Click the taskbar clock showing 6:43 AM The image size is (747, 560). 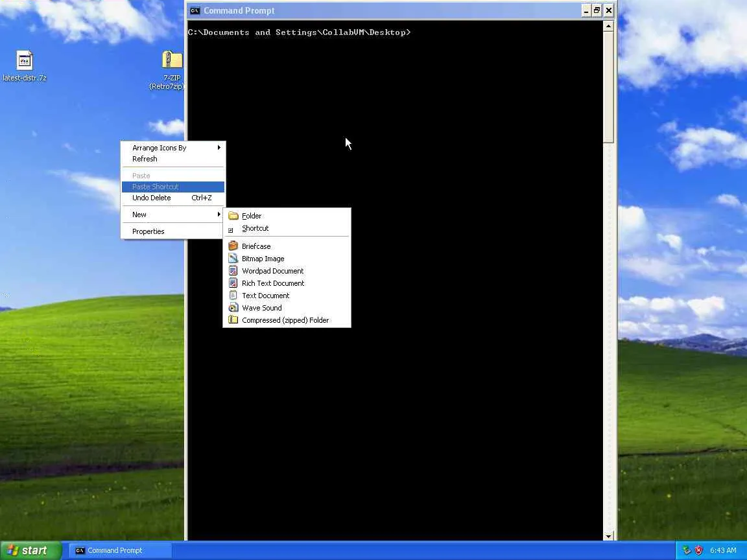point(723,550)
